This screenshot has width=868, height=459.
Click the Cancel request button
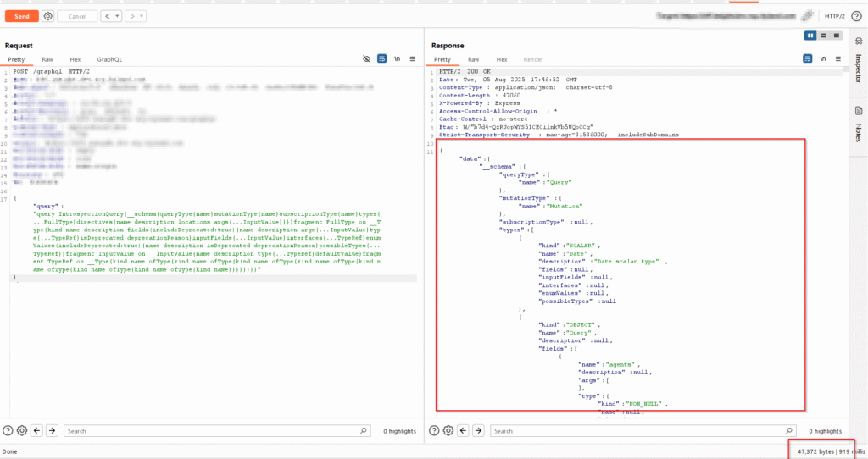click(x=77, y=16)
